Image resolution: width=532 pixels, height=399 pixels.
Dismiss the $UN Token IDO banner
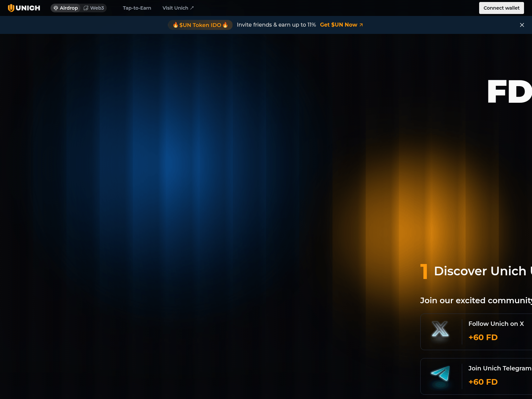(522, 25)
